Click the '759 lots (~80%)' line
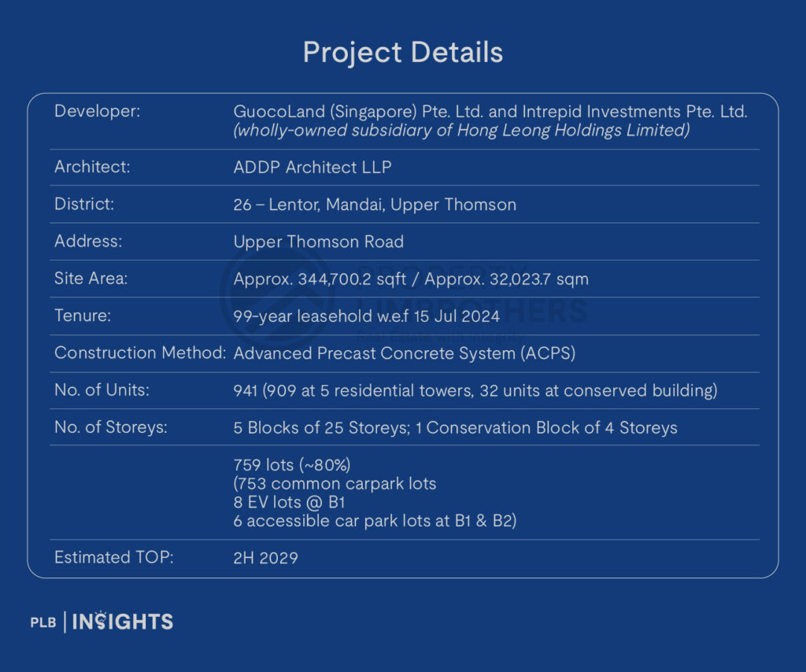This screenshot has height=672, width=806. 292,465
